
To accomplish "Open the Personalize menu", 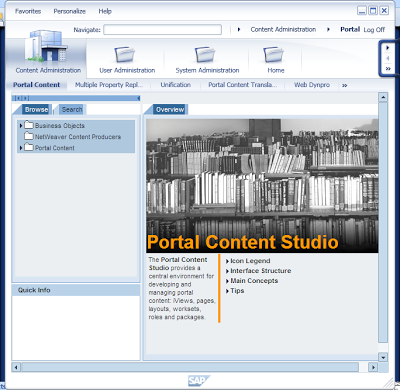I will coord(69,11).
